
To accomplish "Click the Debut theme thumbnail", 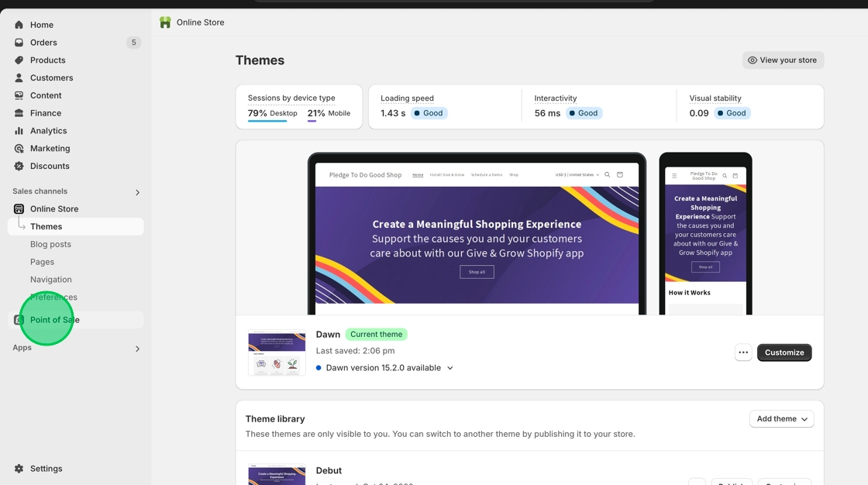I will [x=277, y=474].
